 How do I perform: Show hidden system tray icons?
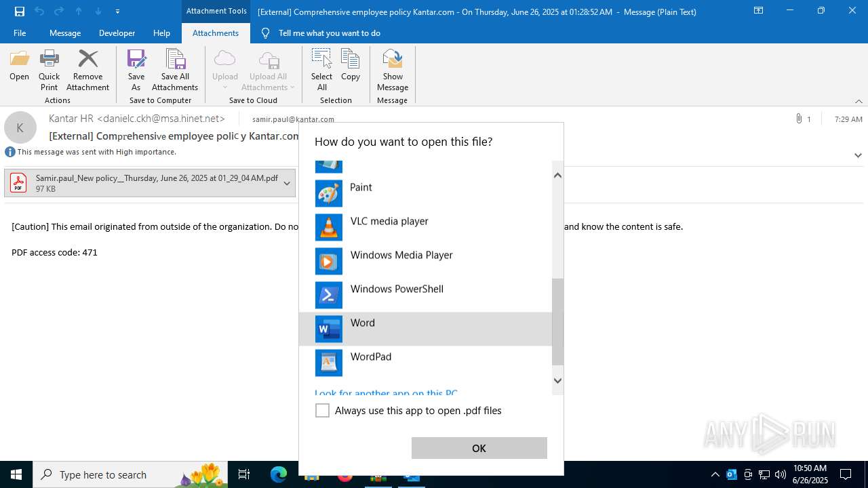tap(715, 474)
